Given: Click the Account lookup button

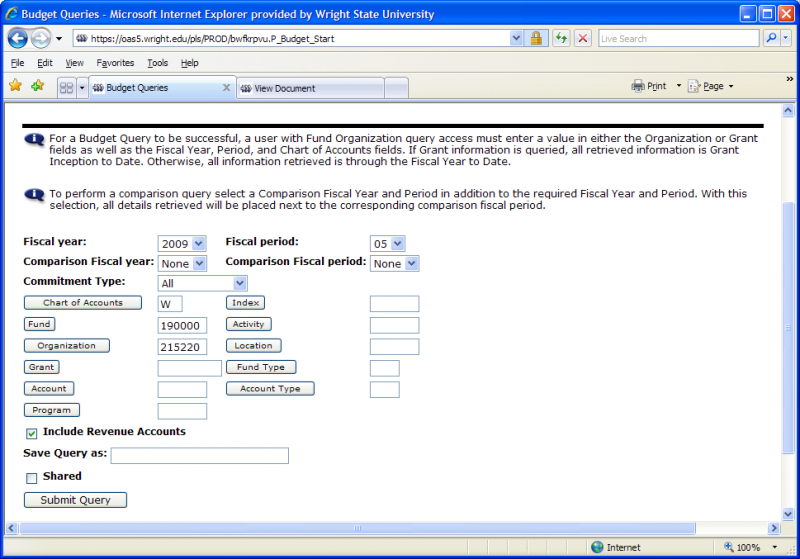Looking at the screenshot, I should click(49, 388).
